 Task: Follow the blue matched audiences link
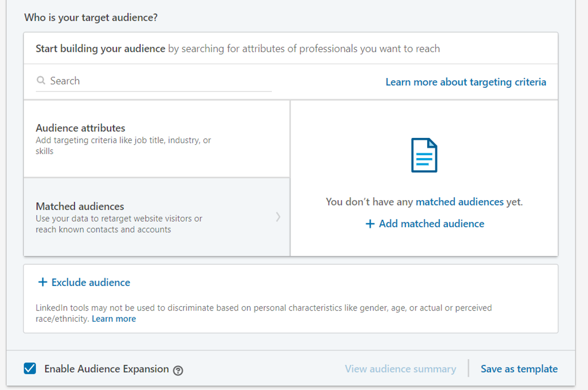(460, 202)
